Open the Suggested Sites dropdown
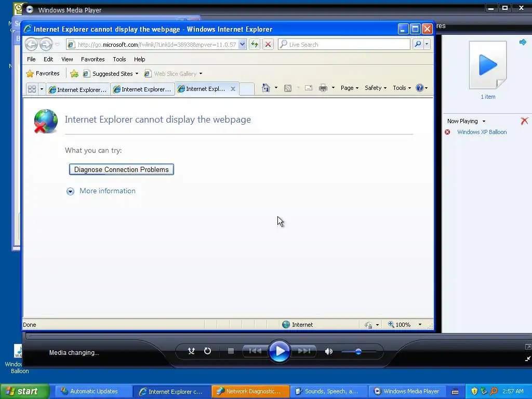 tap(137, 74)
